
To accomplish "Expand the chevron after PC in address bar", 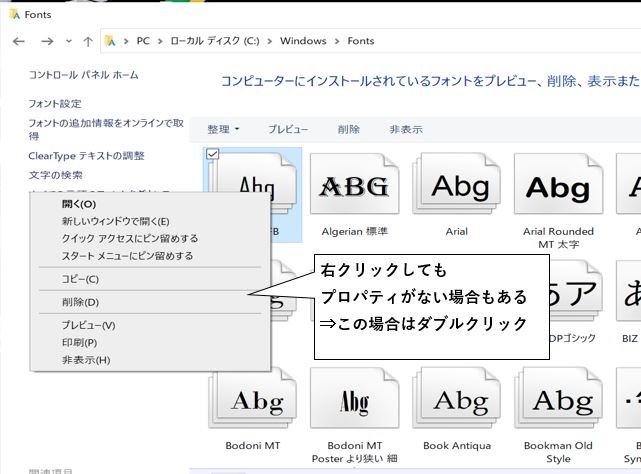I will pyautogui.click(x=157, y=42).
